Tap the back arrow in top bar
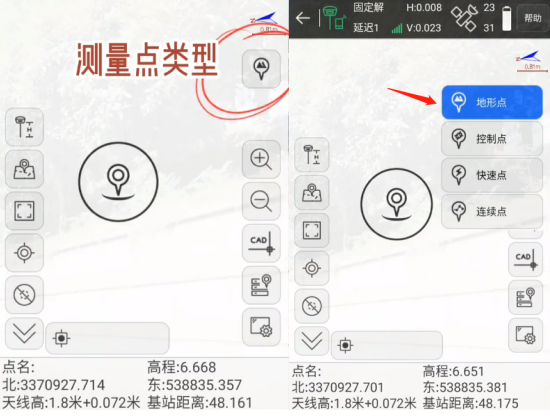This screenshot has height=416, width=550. [x=302, y=18]
